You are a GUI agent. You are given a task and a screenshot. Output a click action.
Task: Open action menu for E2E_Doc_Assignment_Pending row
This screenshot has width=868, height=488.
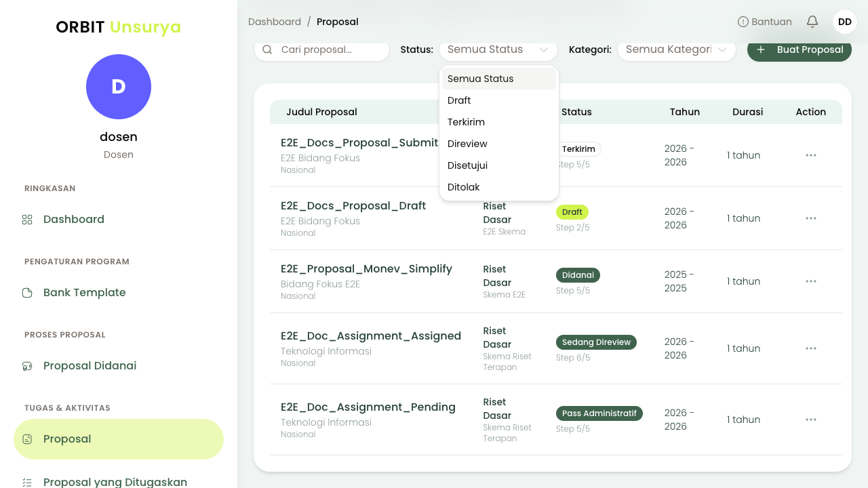coord(811,420)
